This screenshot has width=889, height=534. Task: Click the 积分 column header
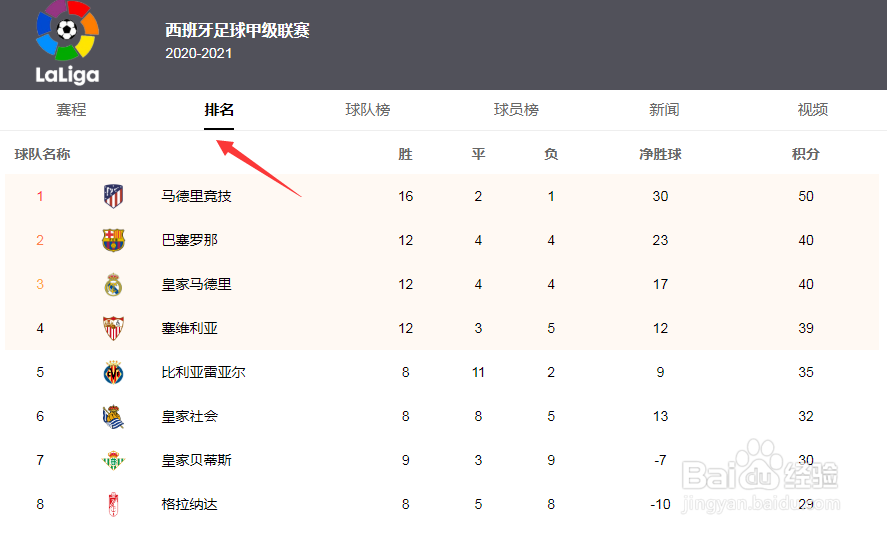[x=806, y=154]
